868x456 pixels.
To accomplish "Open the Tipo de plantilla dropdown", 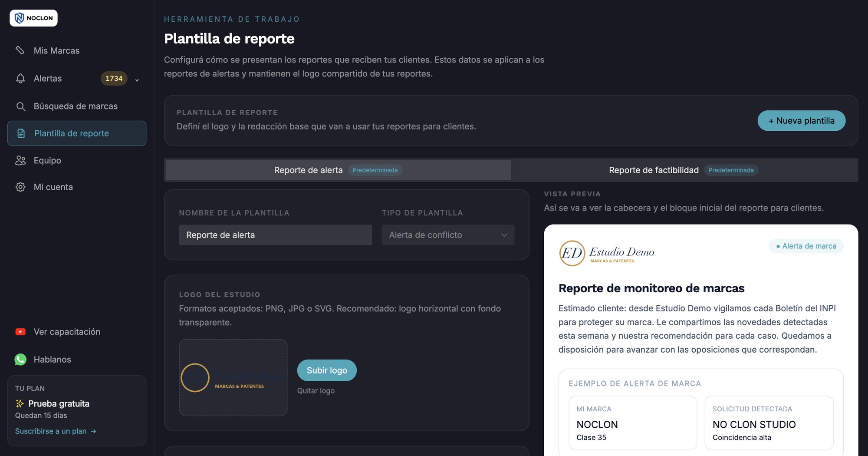I will pyautogui.click(x=448, y=235).
